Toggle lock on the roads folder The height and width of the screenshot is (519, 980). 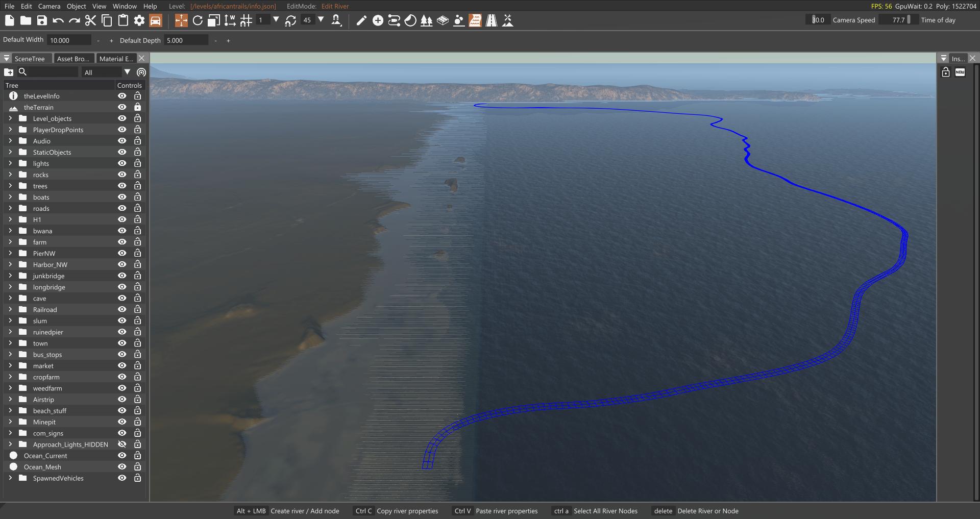[x=137, y=208]
